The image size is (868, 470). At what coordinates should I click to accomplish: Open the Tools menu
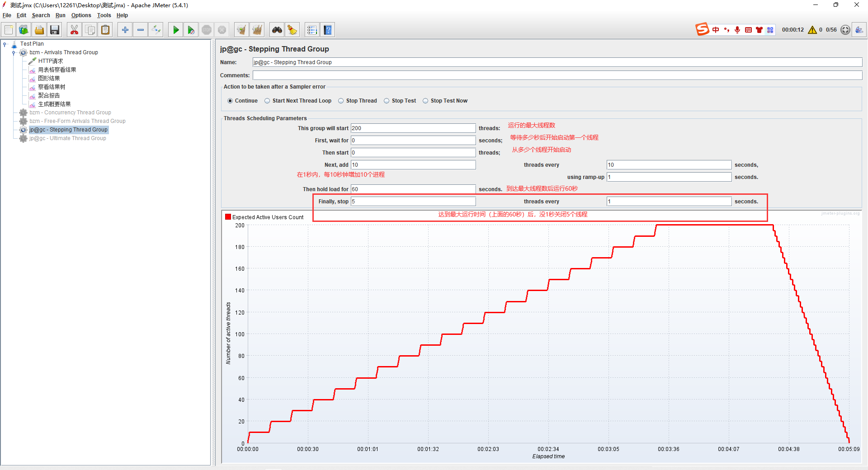tap(104, 15)
